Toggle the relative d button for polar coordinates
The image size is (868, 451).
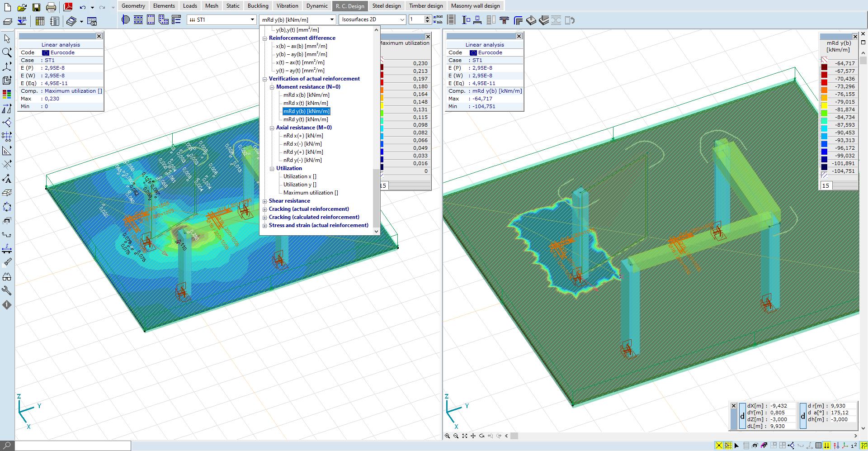[803, 416]
